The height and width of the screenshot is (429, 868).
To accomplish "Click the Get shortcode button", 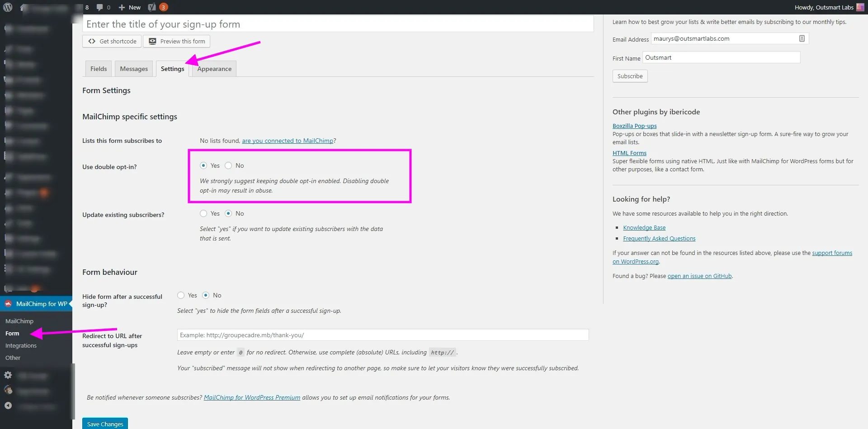I will [x=112, y=41].
